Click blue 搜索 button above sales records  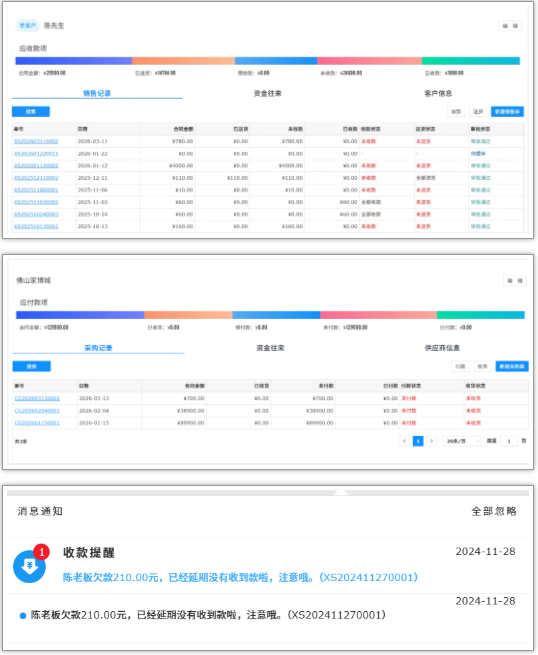31,112
